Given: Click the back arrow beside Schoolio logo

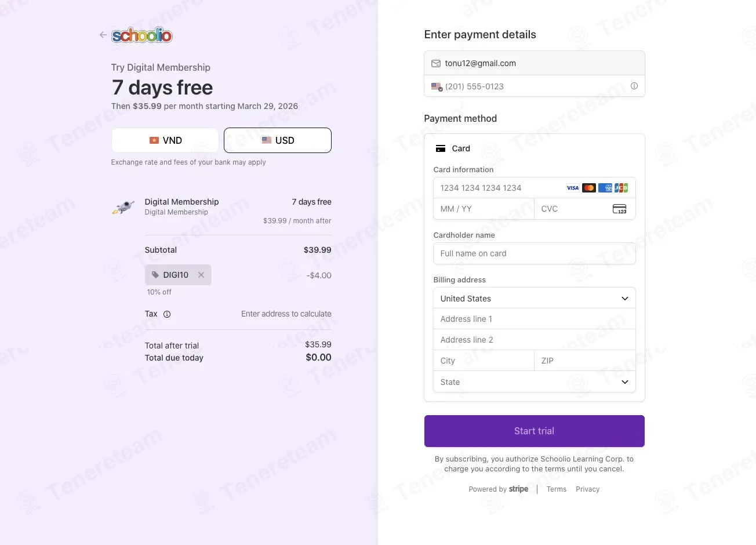Looking at the screenshot, I should (x=103, y=35).
